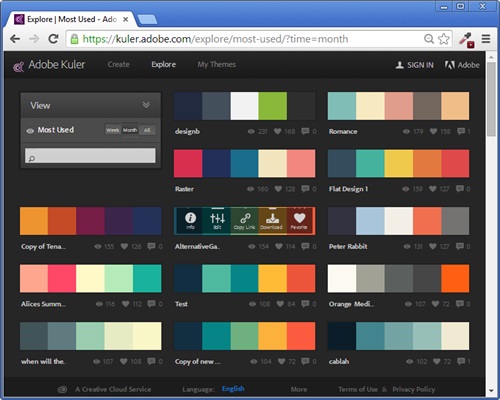Select the Explore | Most Used browser tab
Viewport: 500px width, 400px height.
coord(71,20)
